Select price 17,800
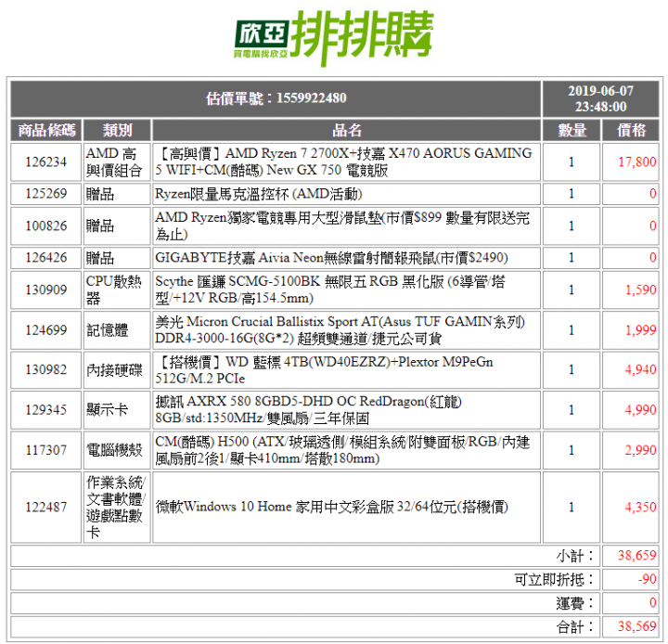The height and width of the screenshot is (644, 668). pyautogui.click(x=637, y=162)
